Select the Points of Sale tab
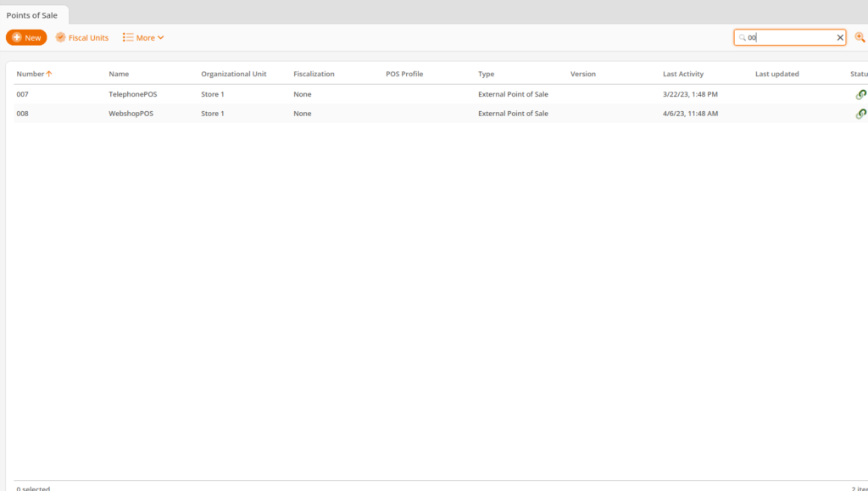This screenshot has width=868, height=491. 32,15
